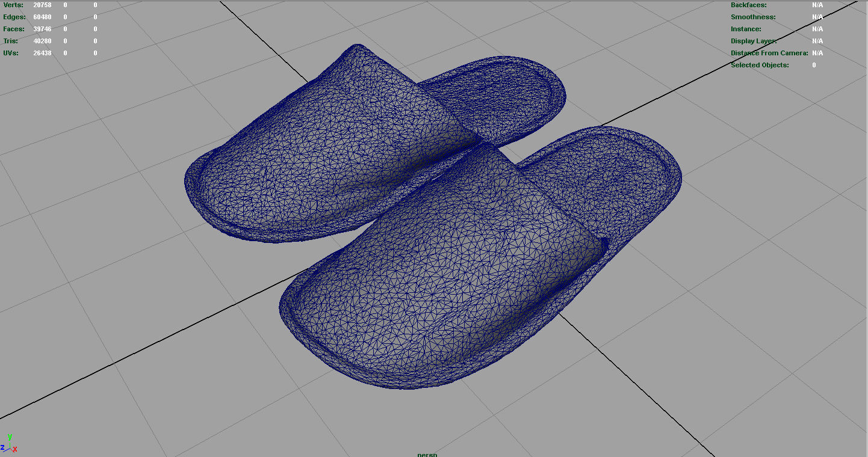Click the "Backfaces:" label

tap(749, 5)
